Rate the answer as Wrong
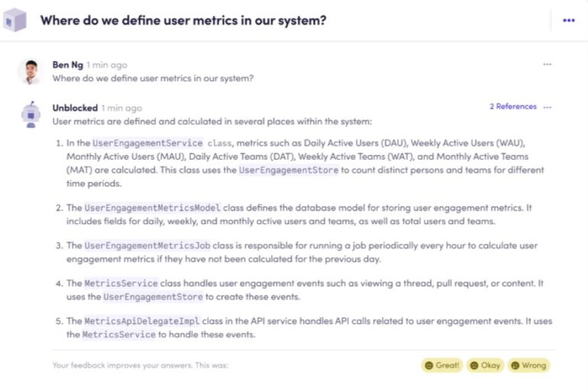Image resolution: width=588 pixels, height=392 pixels. [x=528, y=365]
